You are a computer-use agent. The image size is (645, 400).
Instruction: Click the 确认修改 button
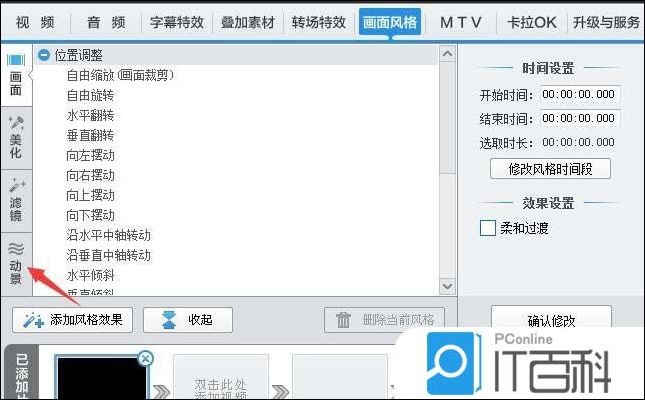coord(551,319)
